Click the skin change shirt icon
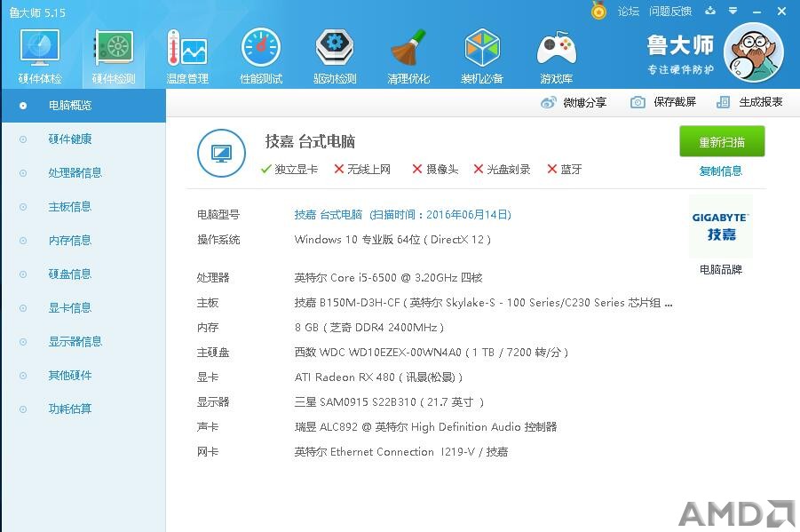800x532 pixels. pos(710,11)
